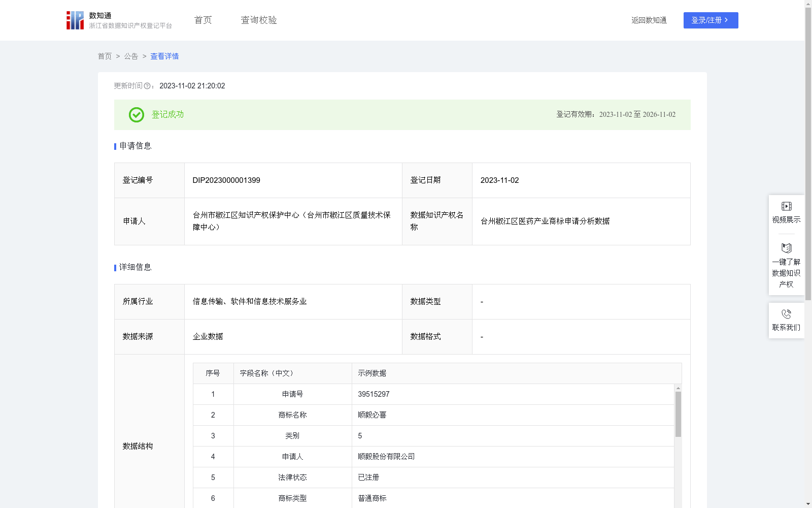Open the 视频展示 video icon
The image size is (812, 508).
(786, 206)
